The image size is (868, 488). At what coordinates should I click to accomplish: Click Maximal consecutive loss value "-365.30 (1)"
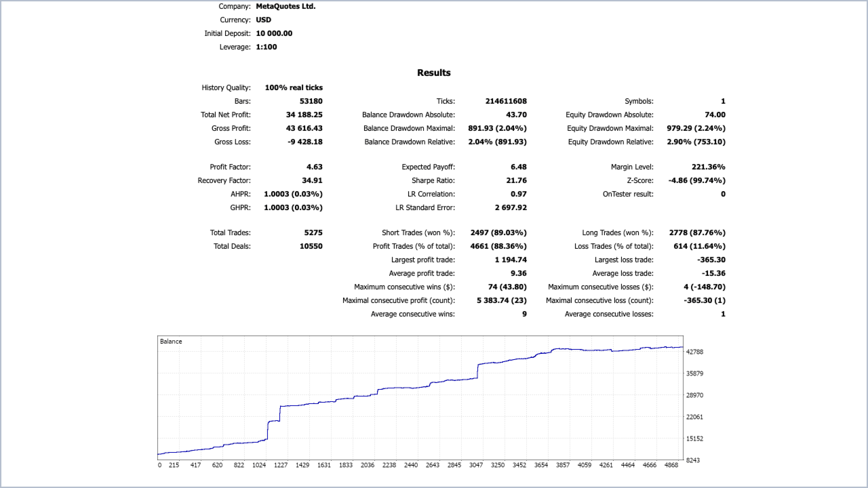(705, 300)
